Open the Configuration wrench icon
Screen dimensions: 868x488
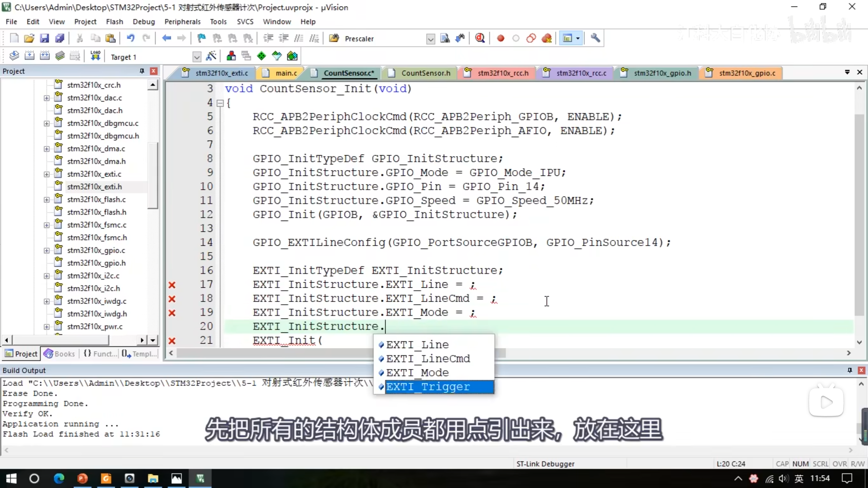tap(595, 38)
